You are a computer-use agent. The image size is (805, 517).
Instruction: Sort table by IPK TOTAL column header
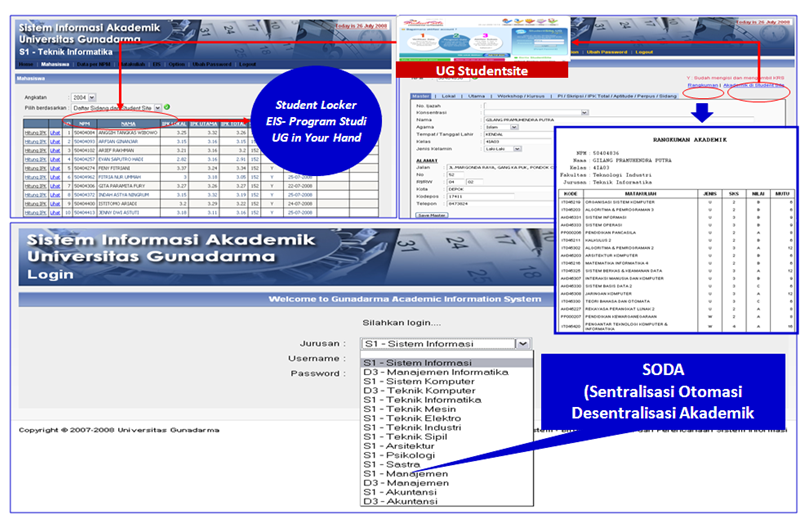click(234, 124)
